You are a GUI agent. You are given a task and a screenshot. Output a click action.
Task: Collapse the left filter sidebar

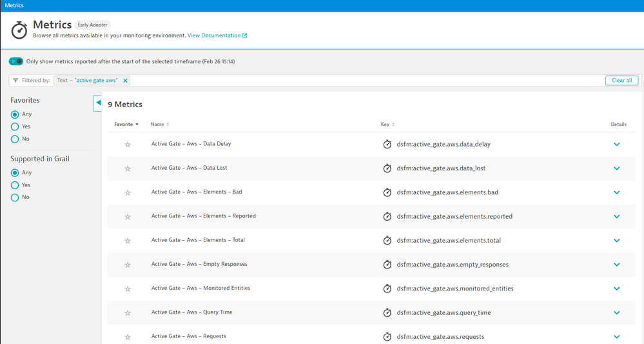pos(97,103)
